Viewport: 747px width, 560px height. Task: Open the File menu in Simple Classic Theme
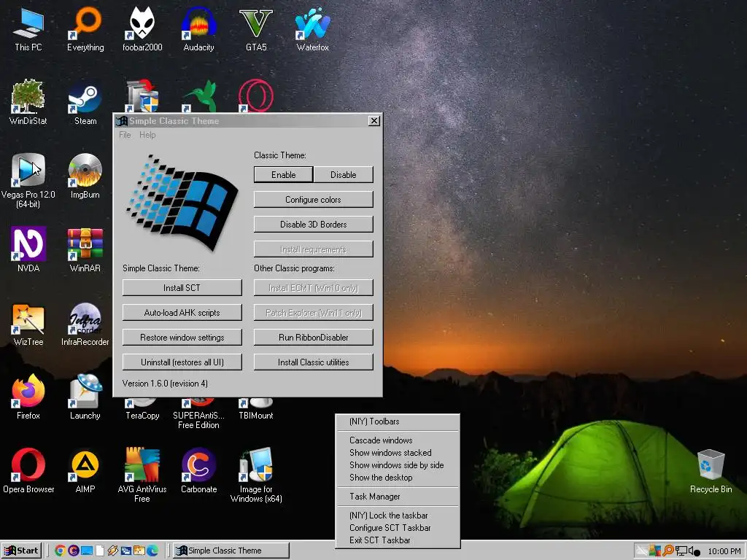125,135
